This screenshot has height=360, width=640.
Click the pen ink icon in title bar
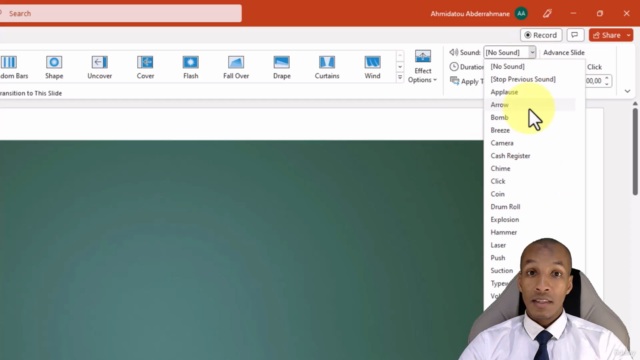[x=547, y=13]
